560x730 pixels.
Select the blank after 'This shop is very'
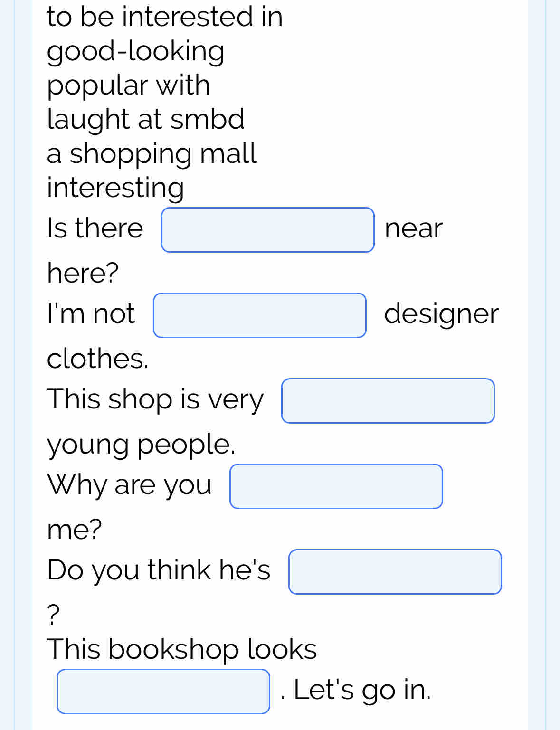[388, 401]
